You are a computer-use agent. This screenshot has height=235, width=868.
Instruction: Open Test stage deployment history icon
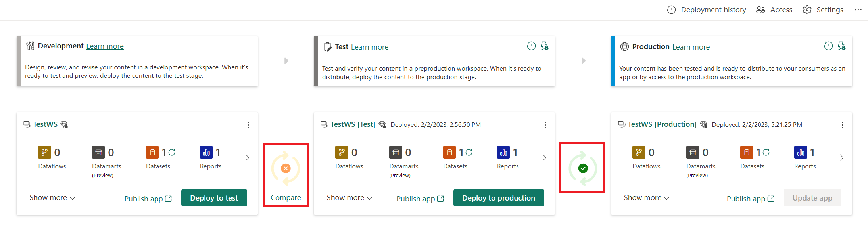tap(531, 46)
